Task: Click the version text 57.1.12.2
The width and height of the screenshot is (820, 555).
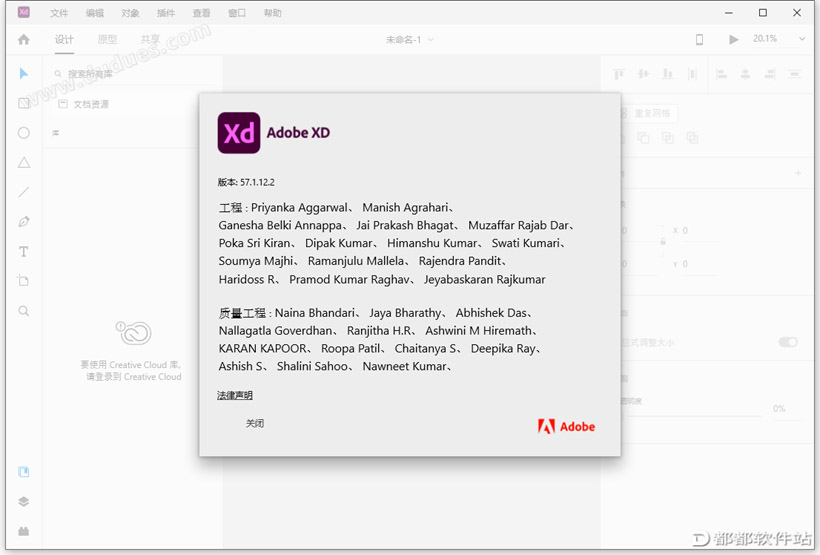Action: [257, 182]
